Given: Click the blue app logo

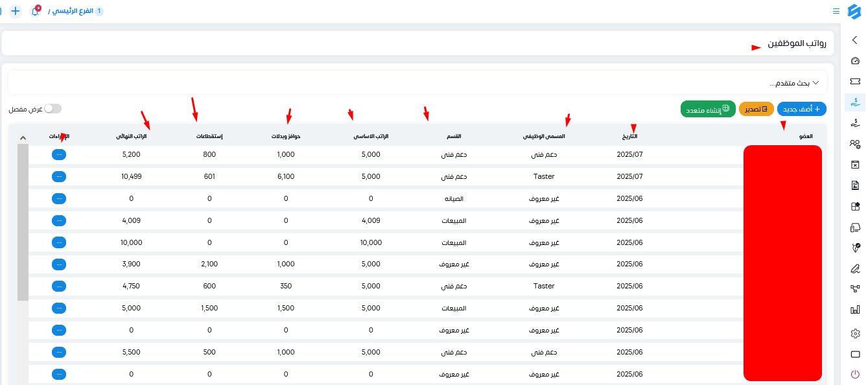Looking at the screenshot, I should point(854,12).
